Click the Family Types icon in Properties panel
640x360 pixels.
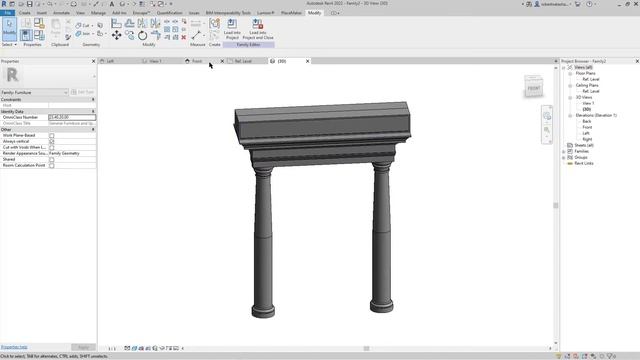pos(39,35)
